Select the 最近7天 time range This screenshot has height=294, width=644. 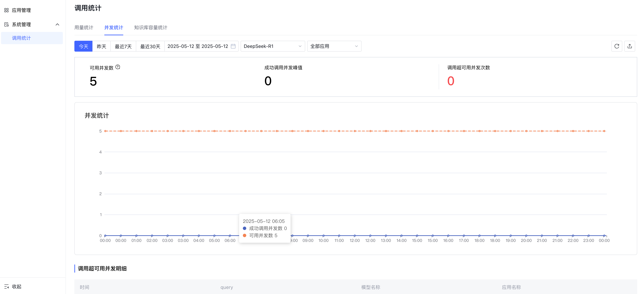click(123, 47)
